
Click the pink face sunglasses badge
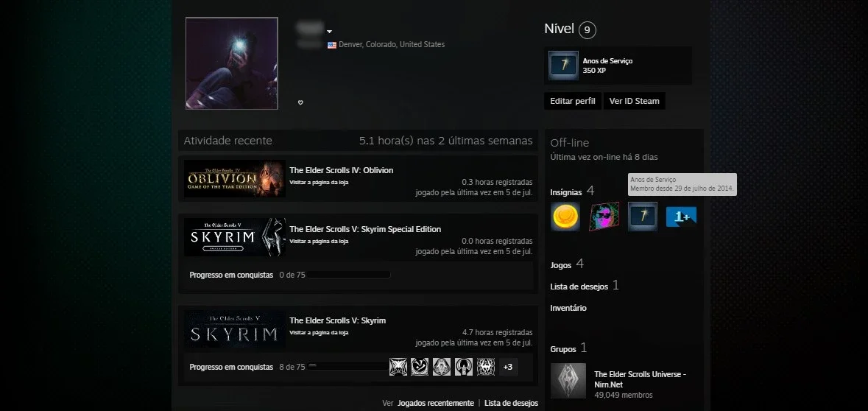point(604,217)
